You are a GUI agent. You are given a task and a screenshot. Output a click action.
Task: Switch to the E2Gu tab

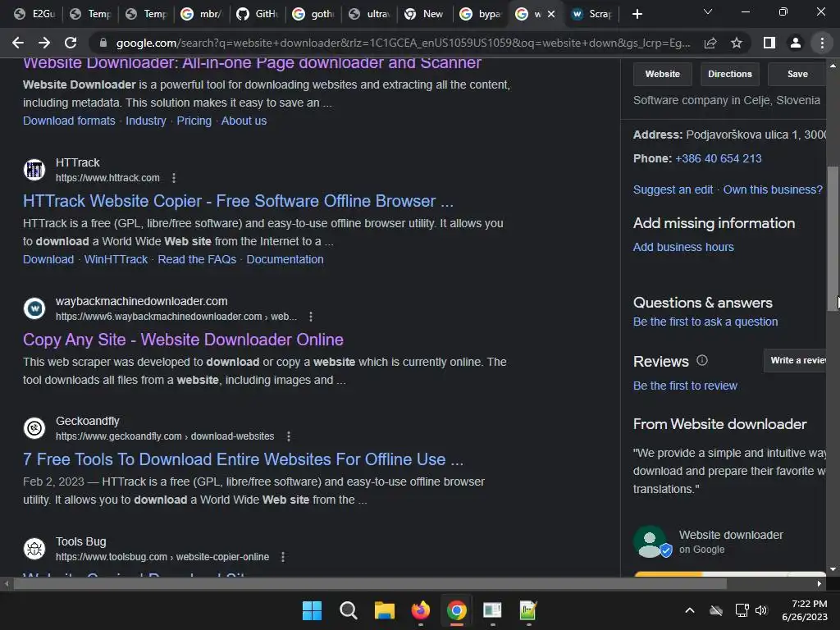click(x=34, y=14)
